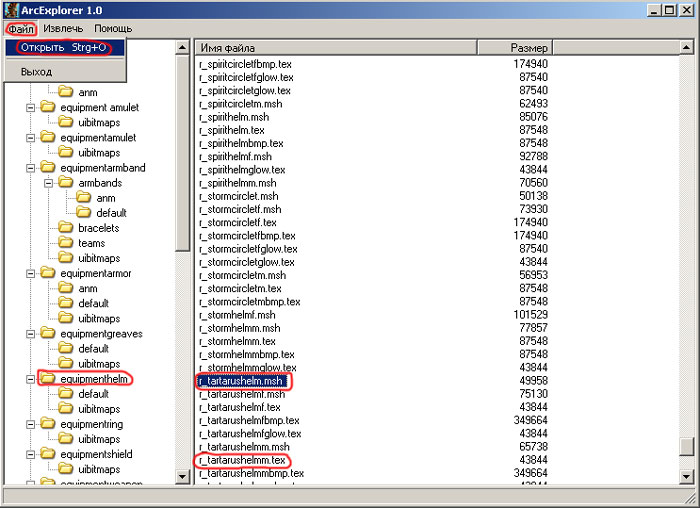Select file r_spirithelmglow.tex
700x508 pixels.
point(242,170)
